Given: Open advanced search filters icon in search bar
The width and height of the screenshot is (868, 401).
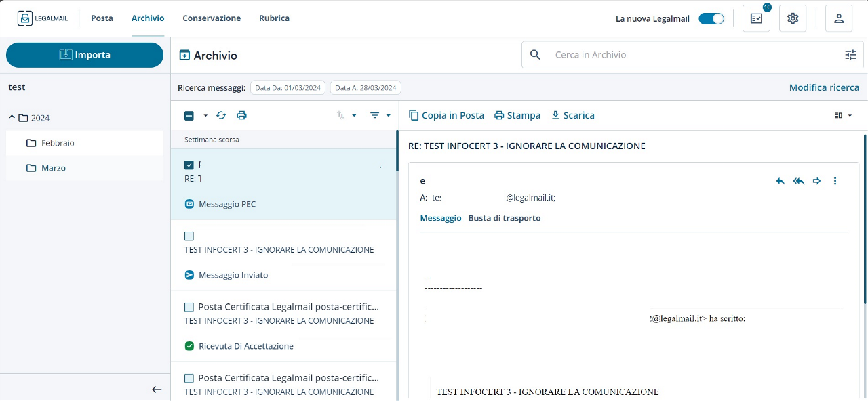Looking at the screenshot, I should click(x=850, y=55).
